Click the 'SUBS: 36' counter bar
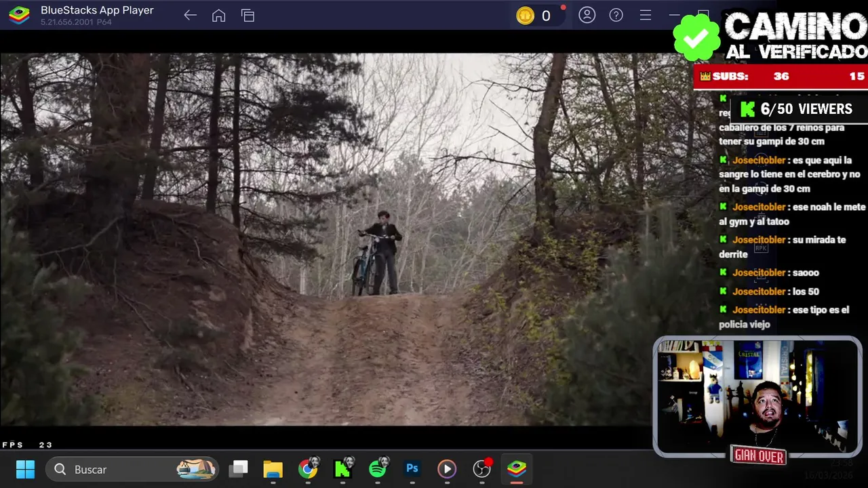The height and width of the screenshot is (488, 868). 781,77
